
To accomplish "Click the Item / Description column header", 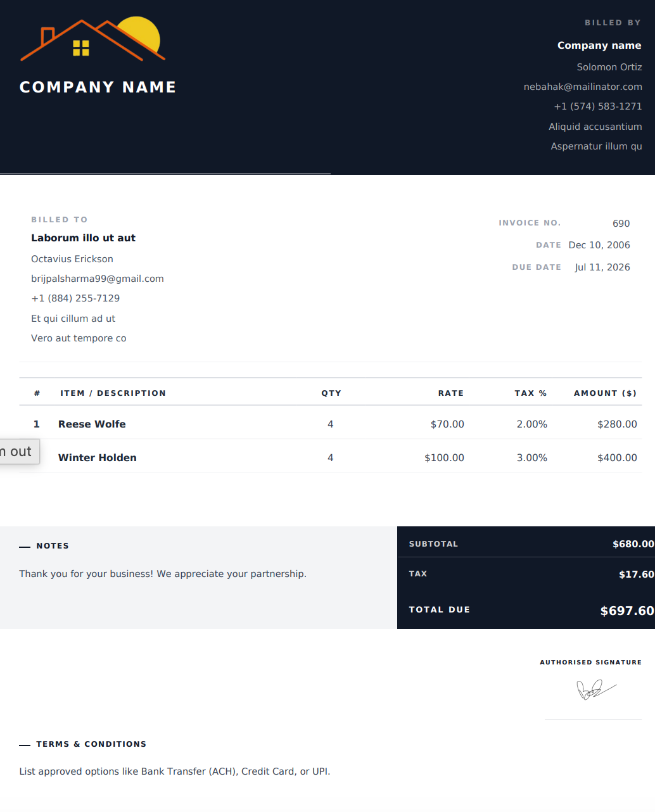I will 113,393.
